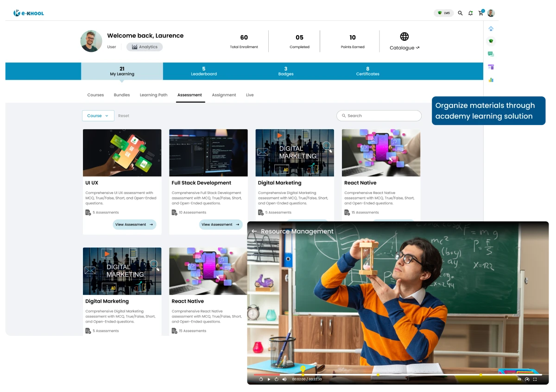556x392 pixels.
Task: Select the calendar icon in right sidebar
Action: point(491,67)
